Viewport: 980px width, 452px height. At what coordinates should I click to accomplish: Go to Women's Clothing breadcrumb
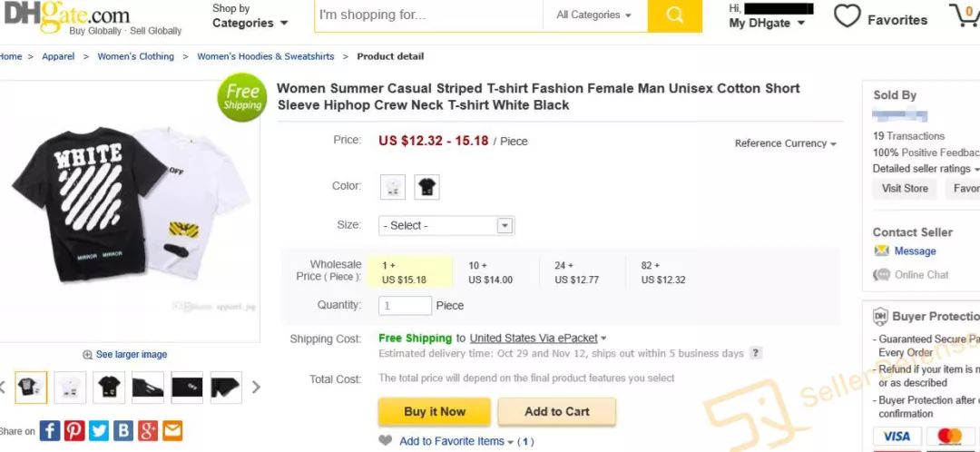136,56
